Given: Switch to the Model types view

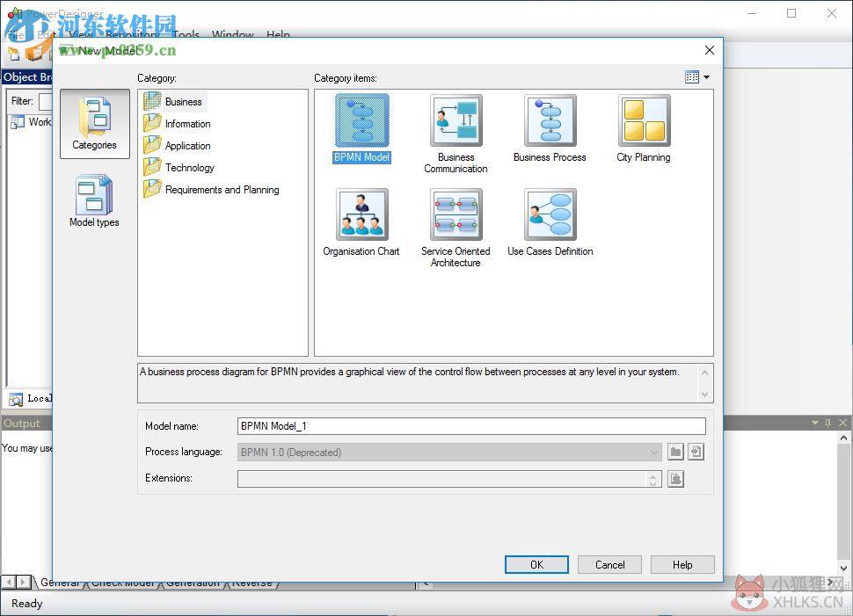Looking at the screenshot, I should click(x=94, y=200).
